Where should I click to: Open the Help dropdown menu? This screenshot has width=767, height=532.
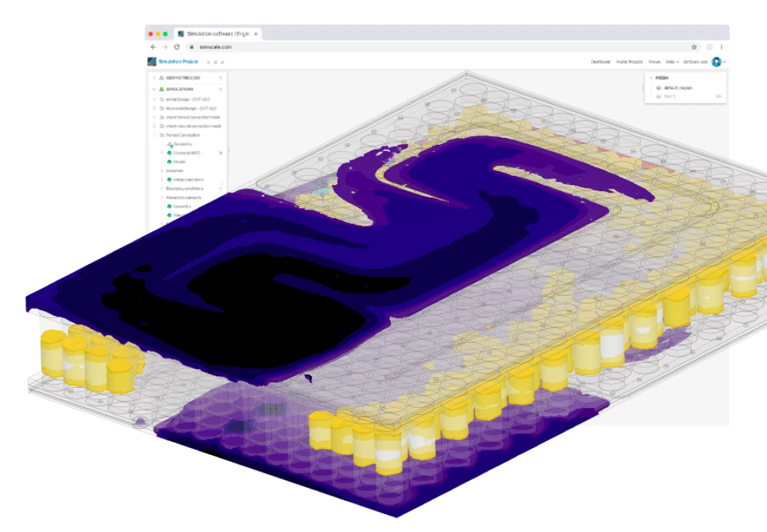coord(672,62)
